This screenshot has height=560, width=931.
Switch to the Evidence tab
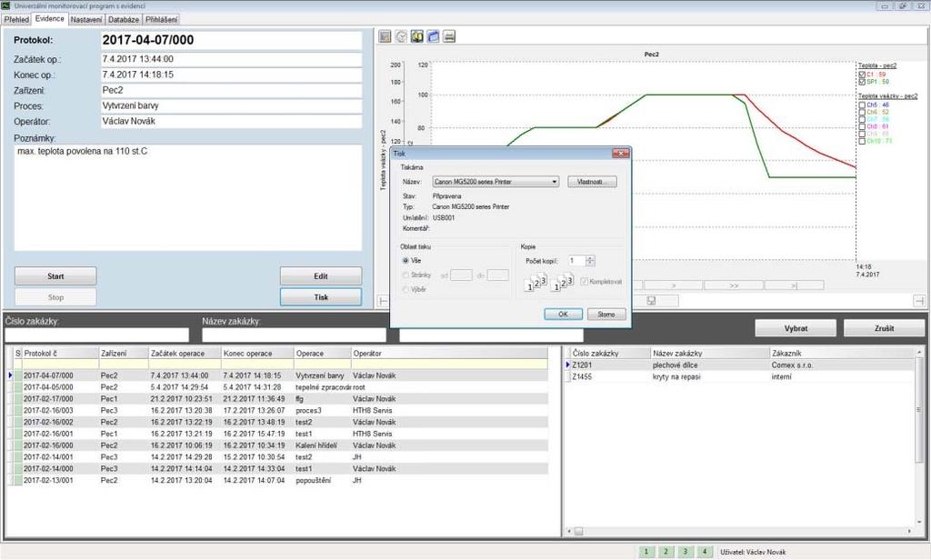click(x=49, y=19)
